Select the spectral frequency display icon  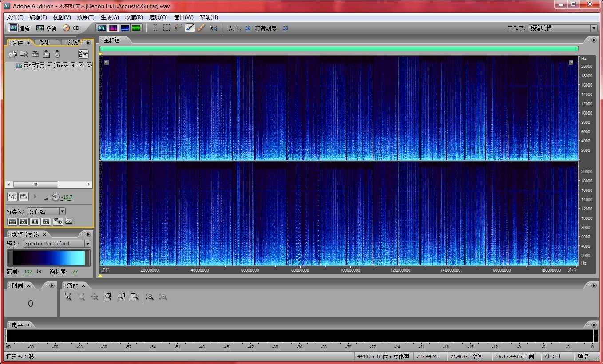(x=113, y=28)
